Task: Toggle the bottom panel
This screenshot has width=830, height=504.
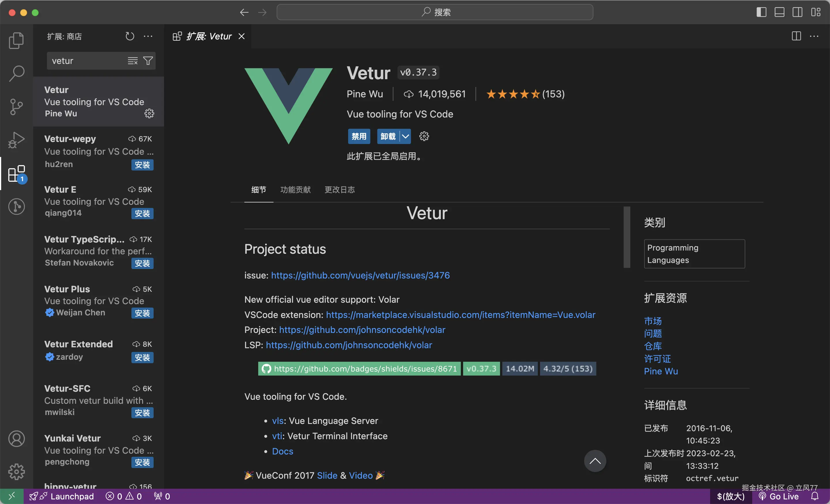Action: click(x=780, y=12)
